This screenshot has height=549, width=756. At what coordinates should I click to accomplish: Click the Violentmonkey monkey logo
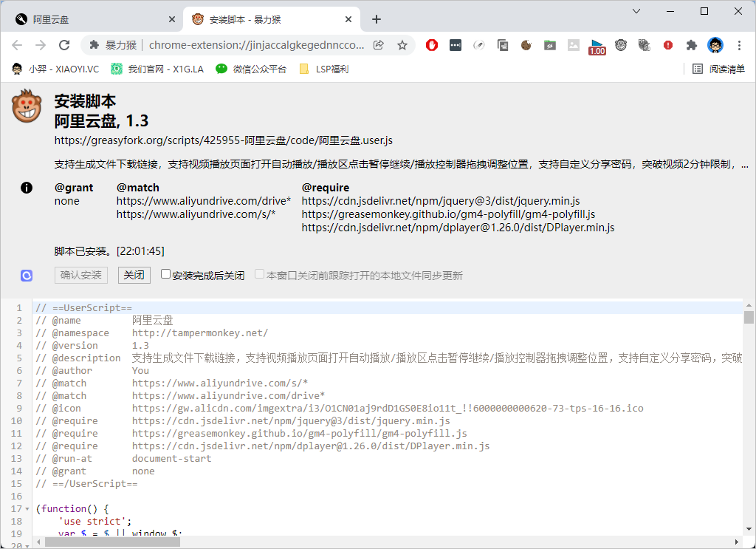[x=27, y=106]
